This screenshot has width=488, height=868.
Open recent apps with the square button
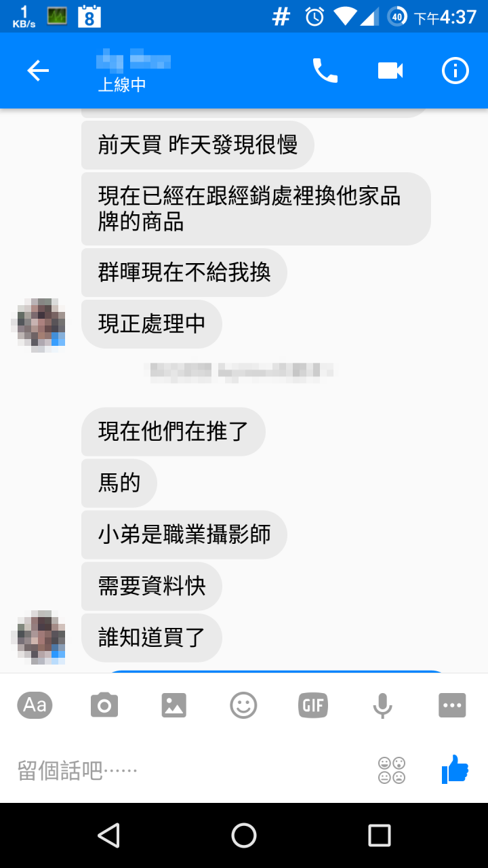380,835
